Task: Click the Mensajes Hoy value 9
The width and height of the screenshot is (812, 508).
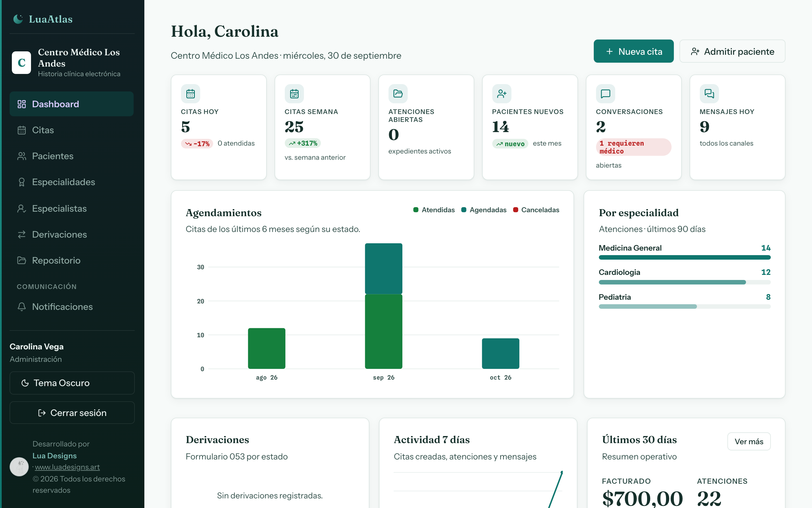Action: 704,127
